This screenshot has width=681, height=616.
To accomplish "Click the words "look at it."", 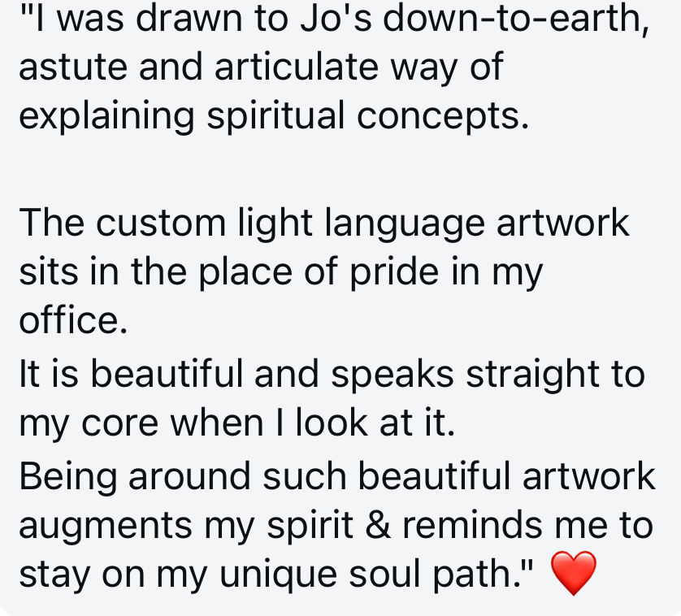I will click(x=375, y=422).
